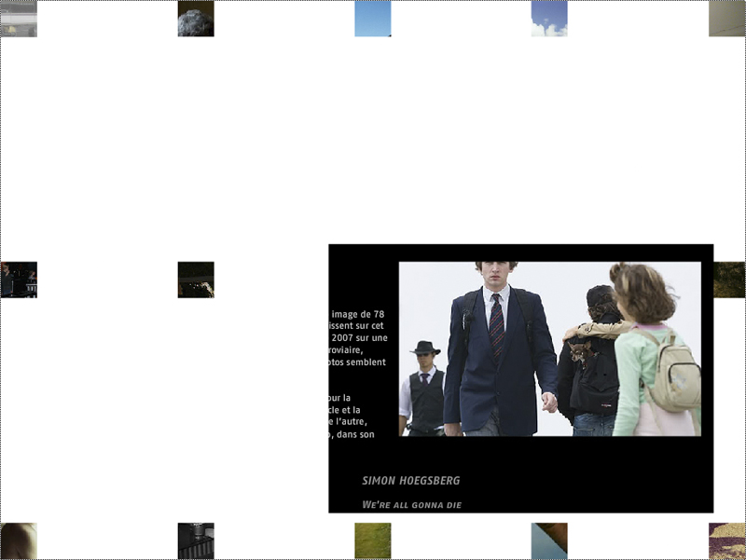Viewport: 746px width, 560px height.
Task: Click the "Simon Hoegsberg" artist name
Action: 411,481
